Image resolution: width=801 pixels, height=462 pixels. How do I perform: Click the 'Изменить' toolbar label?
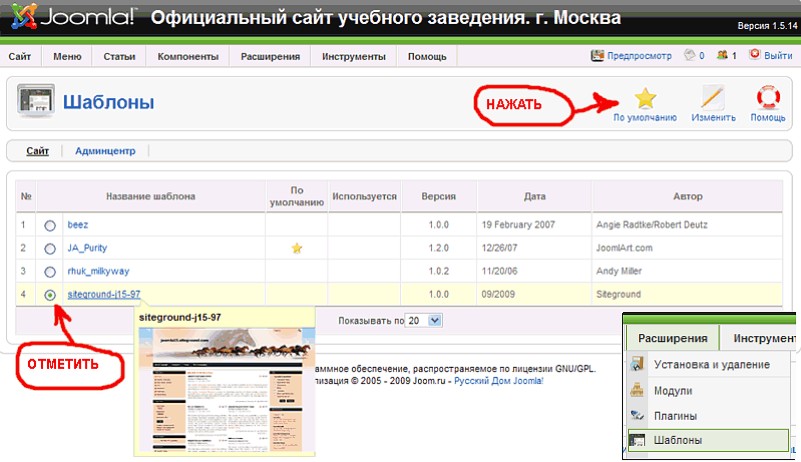point(713,117)
